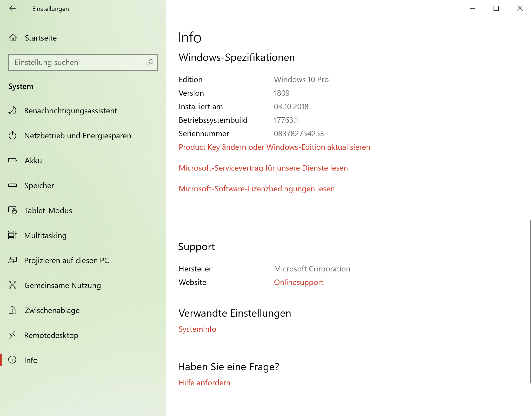
Task: Click the Betriebssystembuild label
Action: point(213,120)
